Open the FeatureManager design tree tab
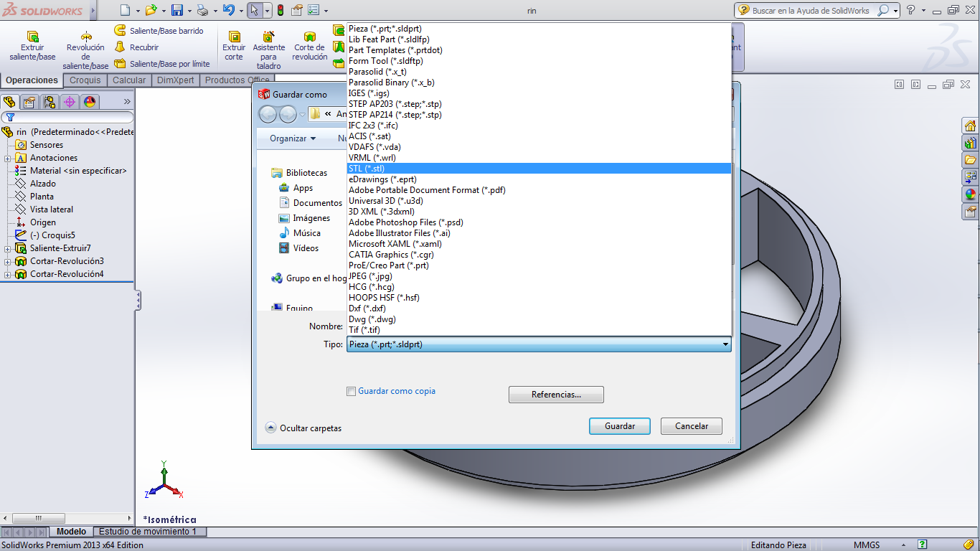 pyautogui.click(x=9, y=102)
